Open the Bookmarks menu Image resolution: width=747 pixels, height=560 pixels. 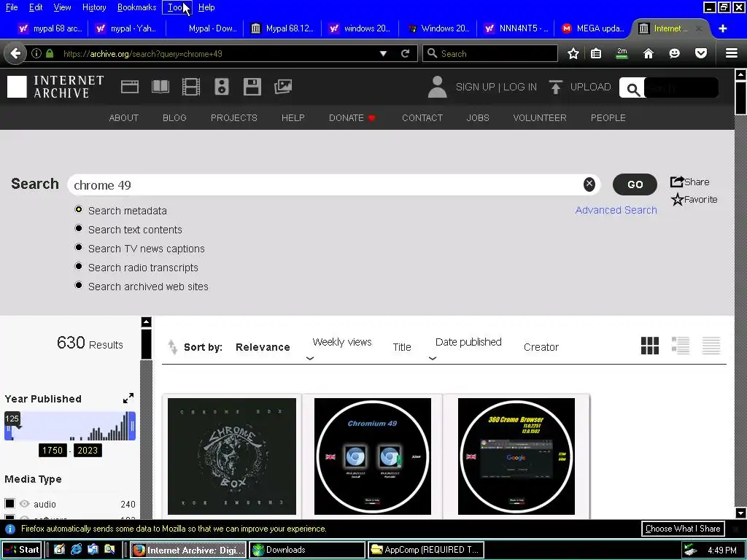pyautogui.click(x=136, y=7)
